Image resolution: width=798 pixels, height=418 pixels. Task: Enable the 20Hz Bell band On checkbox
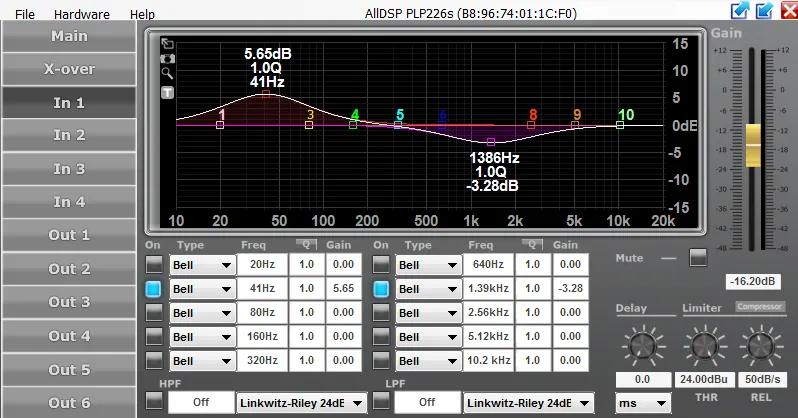[154, 265]
